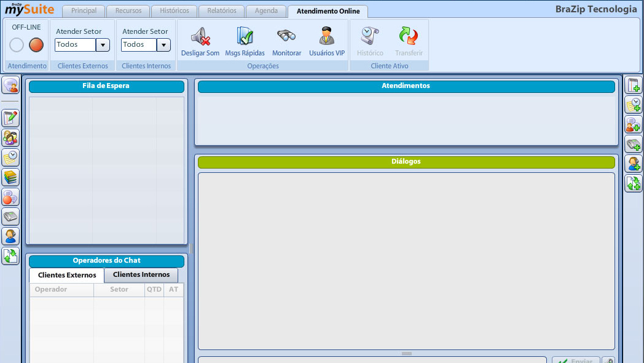The width and height of the screenshot is (644, 363).
Task: Add new telephone entry in right sidebar
Action: pyautogui.click(x=634, y=145)
